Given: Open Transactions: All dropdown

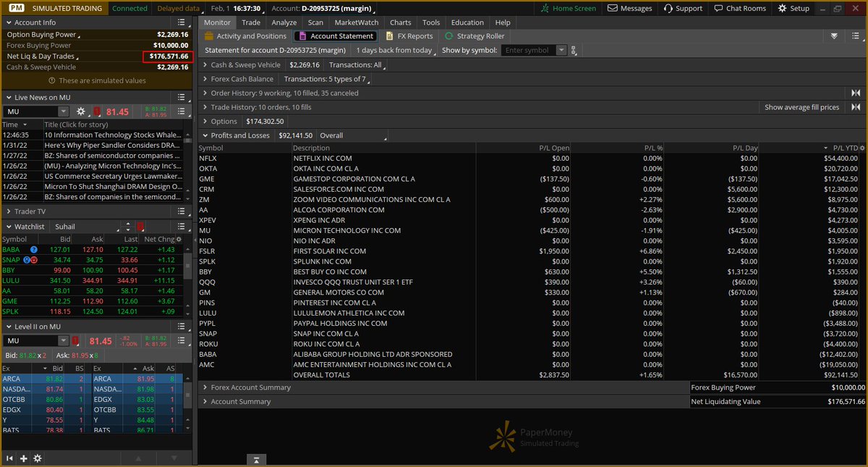Looking at the screenshot, I should (358, 65).
